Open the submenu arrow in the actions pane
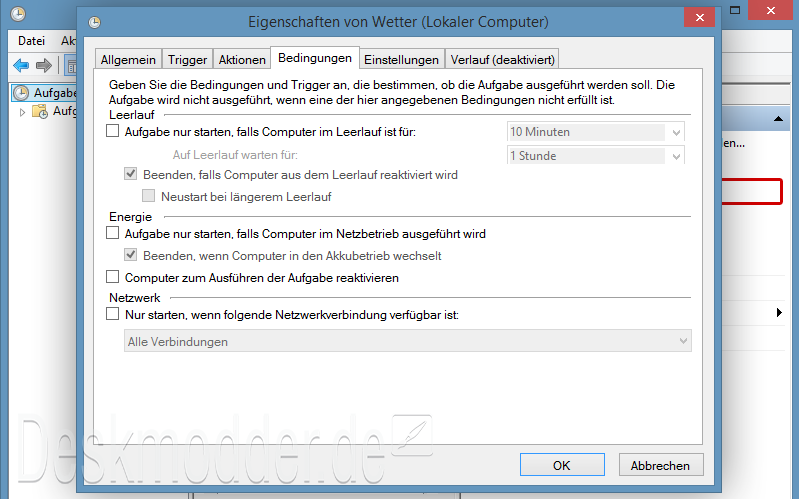The height and width of the screenshot is (499, 799). click(779, 313)
